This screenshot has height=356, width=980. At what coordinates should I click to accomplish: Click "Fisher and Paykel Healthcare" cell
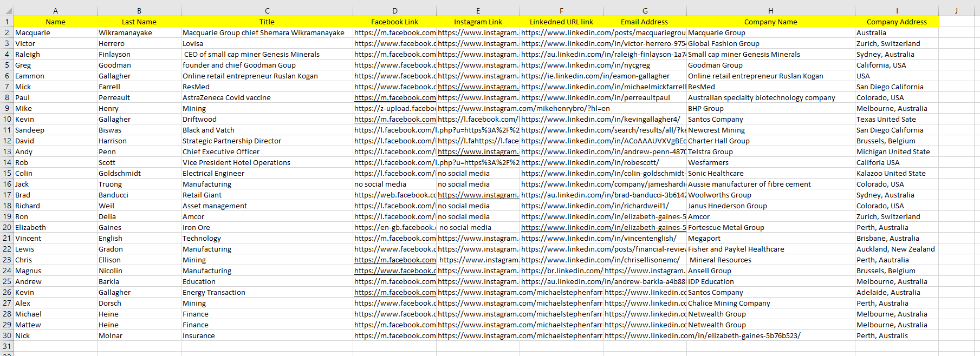(771, 249)
